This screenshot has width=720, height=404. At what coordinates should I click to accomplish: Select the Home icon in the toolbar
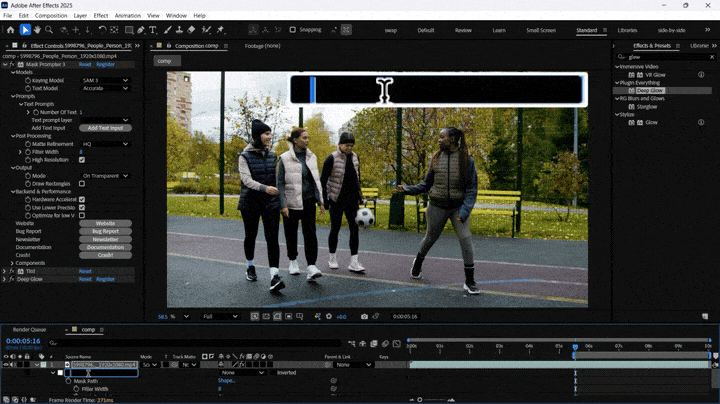pyautogui.click(x=10, y=30)
